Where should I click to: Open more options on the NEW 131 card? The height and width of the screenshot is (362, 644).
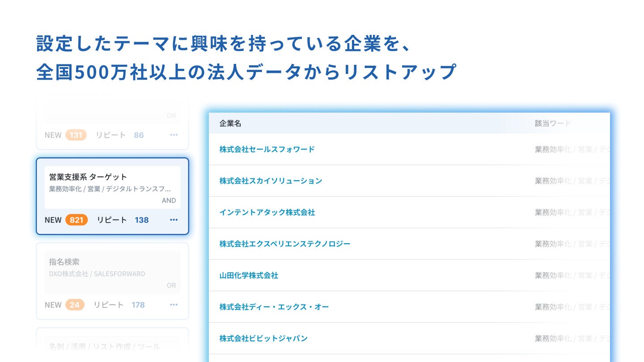(x=174, y=135)
